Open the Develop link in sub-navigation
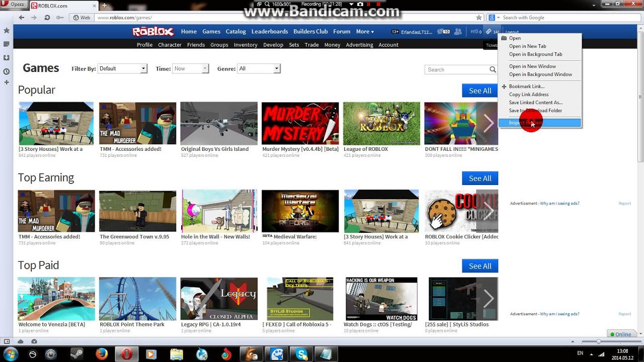This screenshot has height=362, width=644. pyautogui.click(x=273, y=45)
